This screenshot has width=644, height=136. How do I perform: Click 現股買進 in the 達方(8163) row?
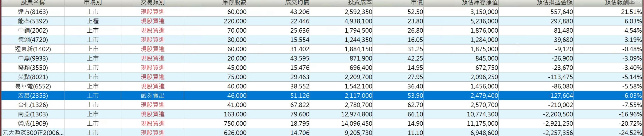[152, 12]
